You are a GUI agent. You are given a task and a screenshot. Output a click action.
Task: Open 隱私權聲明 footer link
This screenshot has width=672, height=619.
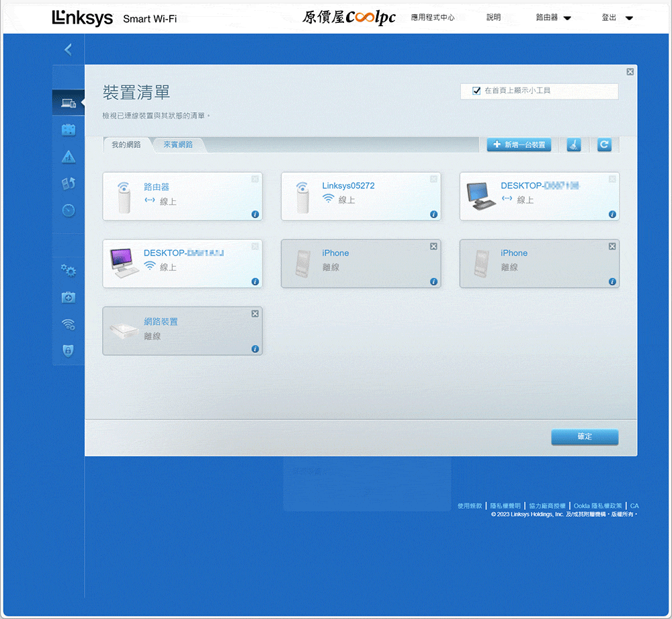(505, 506)
